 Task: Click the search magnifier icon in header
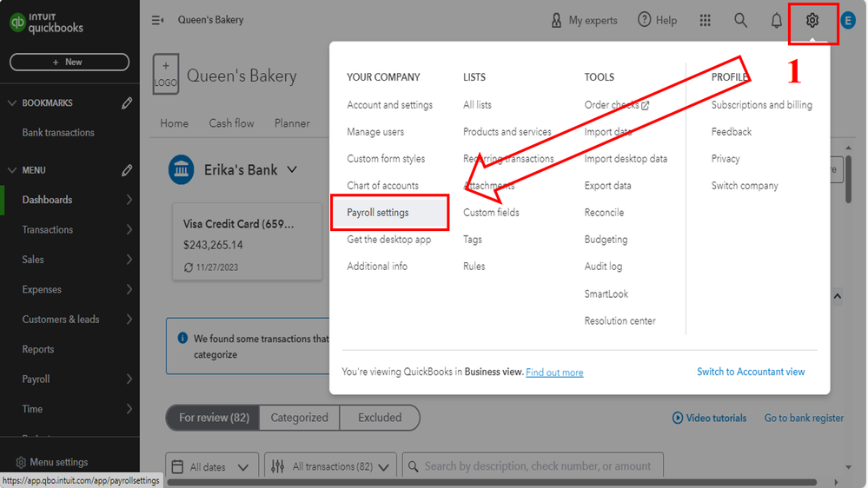(x=740, y=21)
